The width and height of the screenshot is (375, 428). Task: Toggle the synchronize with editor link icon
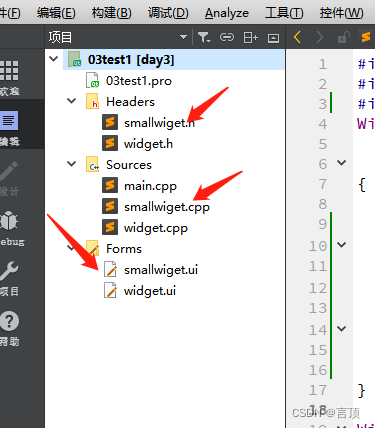pos(227,37)
